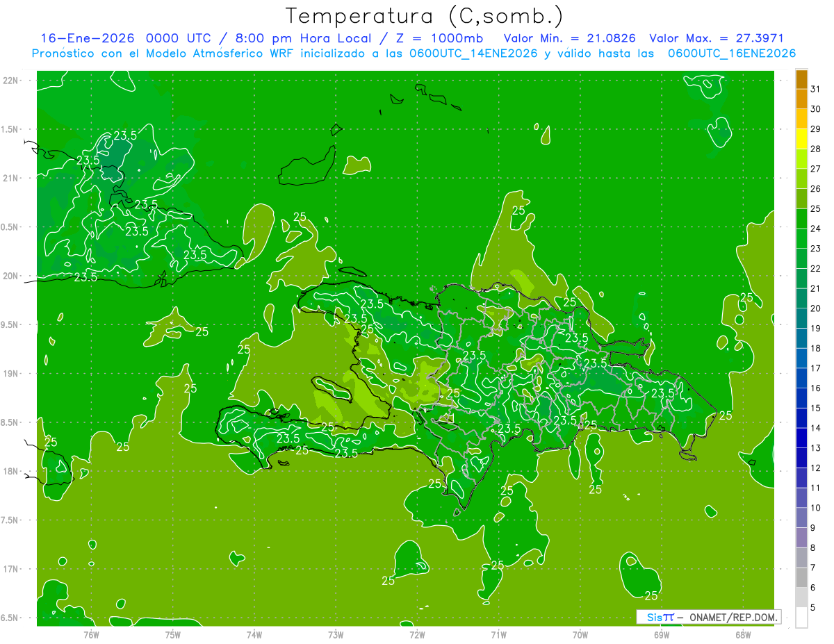Click the '75W' longitude axis label
This screenshot has height=644, width=834.
click(173, 634)
